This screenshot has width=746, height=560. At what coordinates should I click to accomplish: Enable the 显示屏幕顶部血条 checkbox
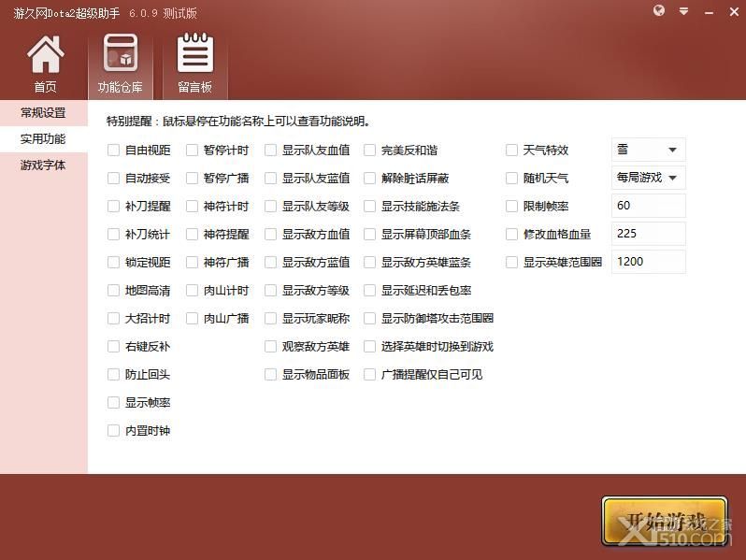pos(369,235)
